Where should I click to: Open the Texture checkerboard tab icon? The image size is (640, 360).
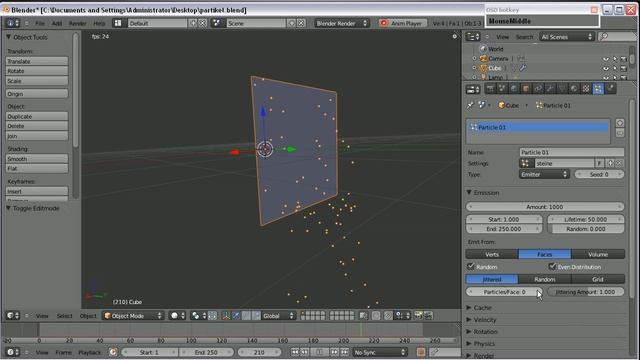click(586, 89)
